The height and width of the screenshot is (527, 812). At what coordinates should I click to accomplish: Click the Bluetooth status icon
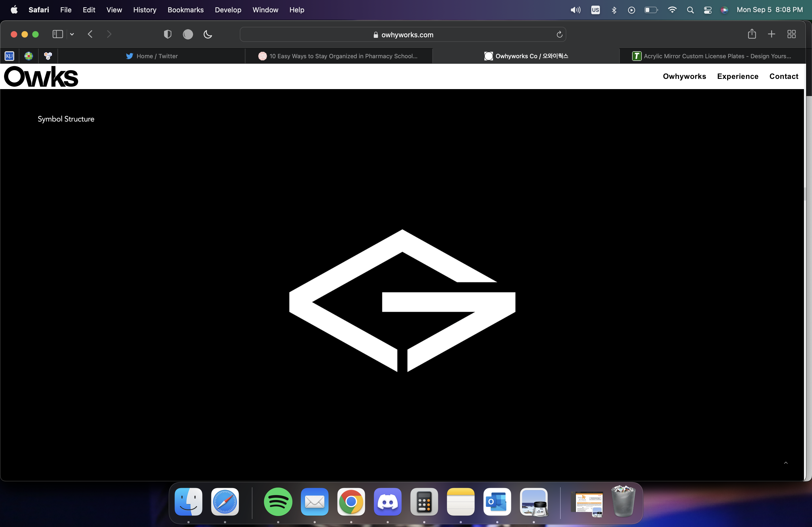614,10
